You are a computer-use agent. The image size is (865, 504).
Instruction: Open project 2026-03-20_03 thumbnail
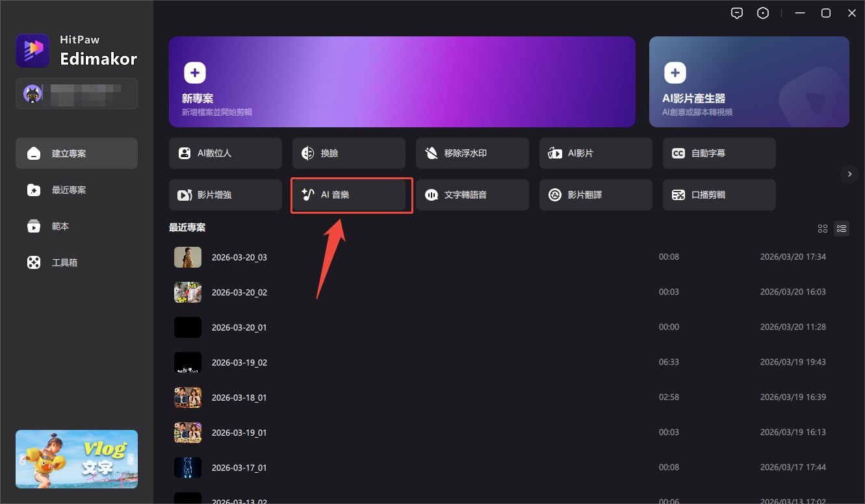coord(188,257)
